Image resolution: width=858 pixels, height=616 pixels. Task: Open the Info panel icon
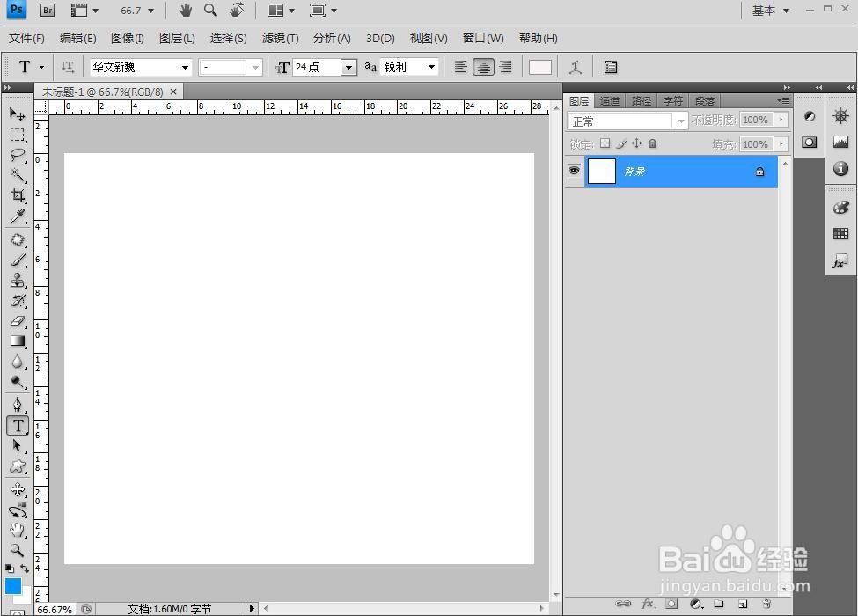point(841,168)
